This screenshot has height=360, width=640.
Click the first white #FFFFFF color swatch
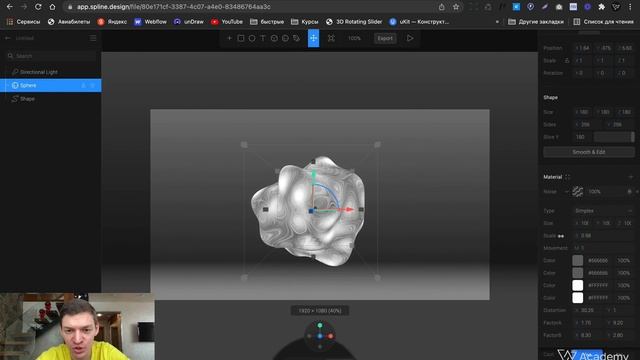(x=578, y=285)
